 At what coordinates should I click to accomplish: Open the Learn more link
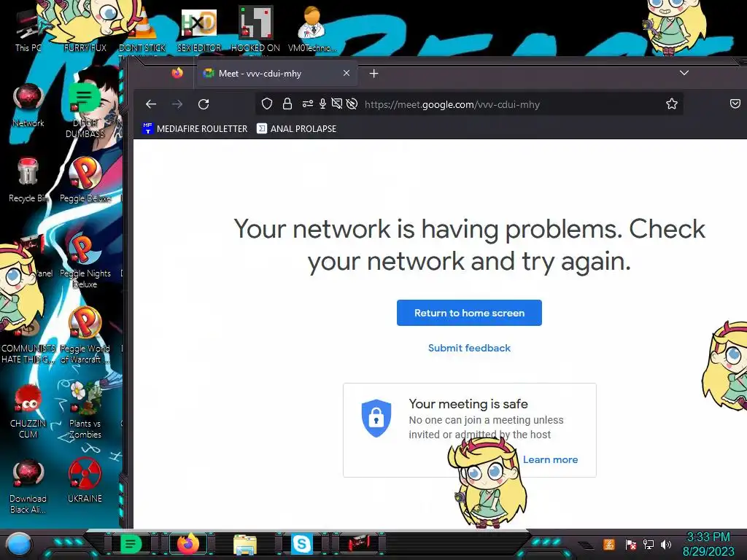[x=550, y=459]
